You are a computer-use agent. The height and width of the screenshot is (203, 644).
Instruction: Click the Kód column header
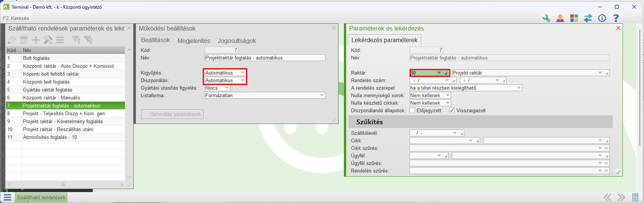[14, 50]
